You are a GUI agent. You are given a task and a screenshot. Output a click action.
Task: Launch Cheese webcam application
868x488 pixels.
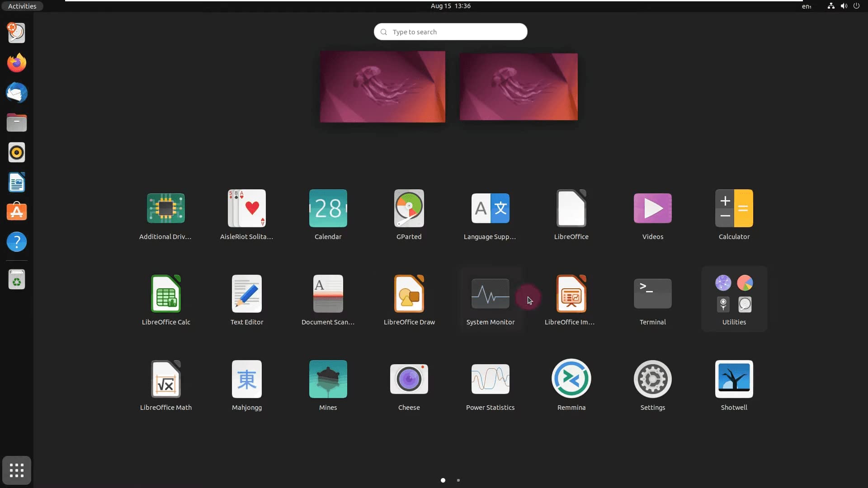409,379
